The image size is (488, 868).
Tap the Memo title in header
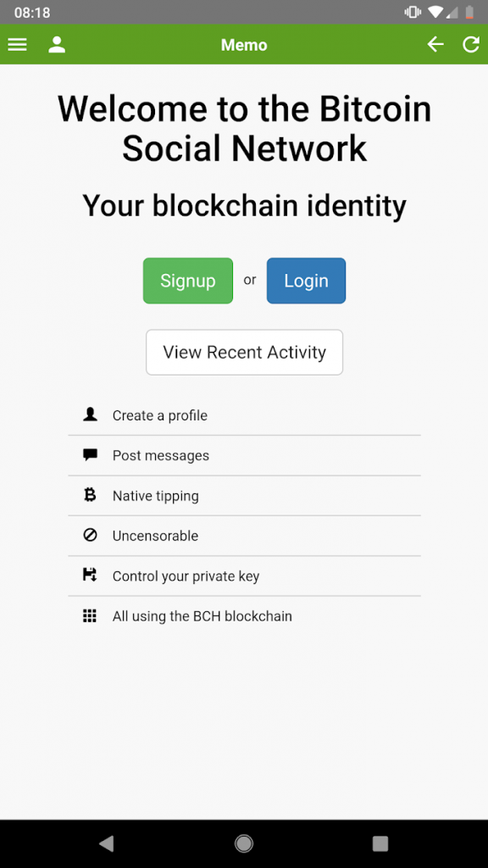(x=244, y=45)
